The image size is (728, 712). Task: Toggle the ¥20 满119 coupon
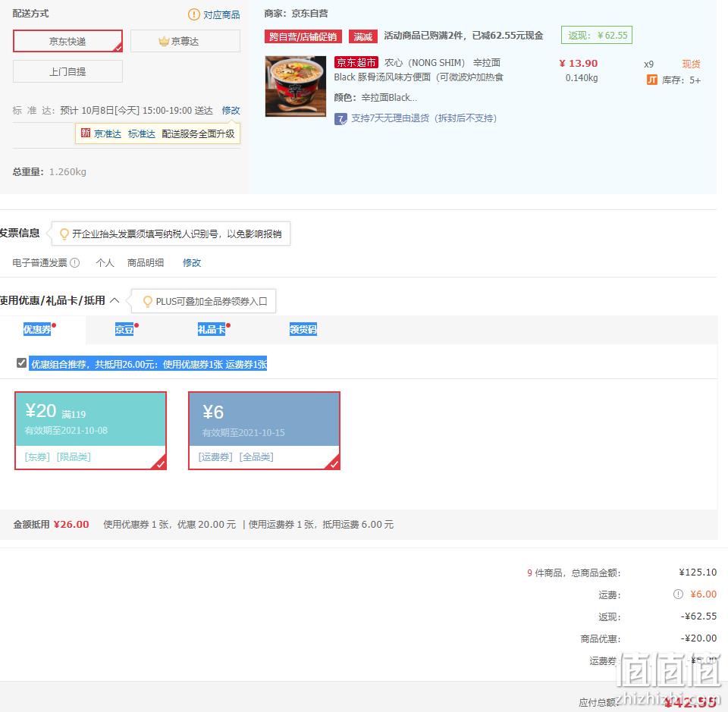[90, 431]
